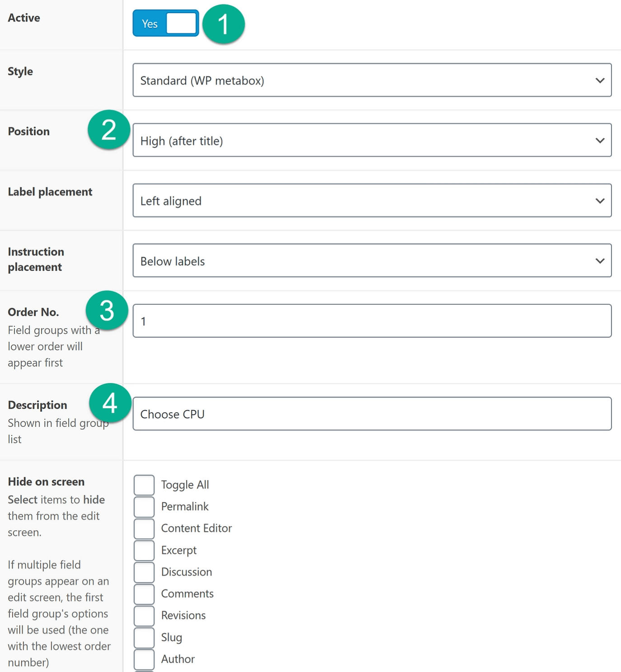The width and height of the screenshot is (621, 672).
Task: Click the green number 1 badge
Action: (x=223, y=24)
